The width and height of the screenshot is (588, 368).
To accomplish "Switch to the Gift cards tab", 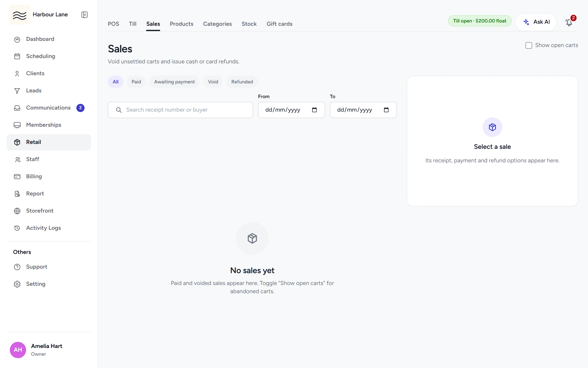I will [x=280, y=24].
